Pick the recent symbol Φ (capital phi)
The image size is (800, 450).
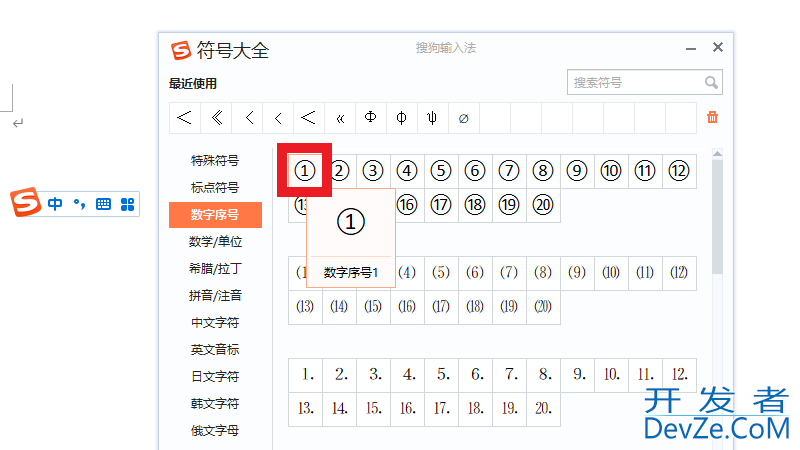(x=370, y=118)
